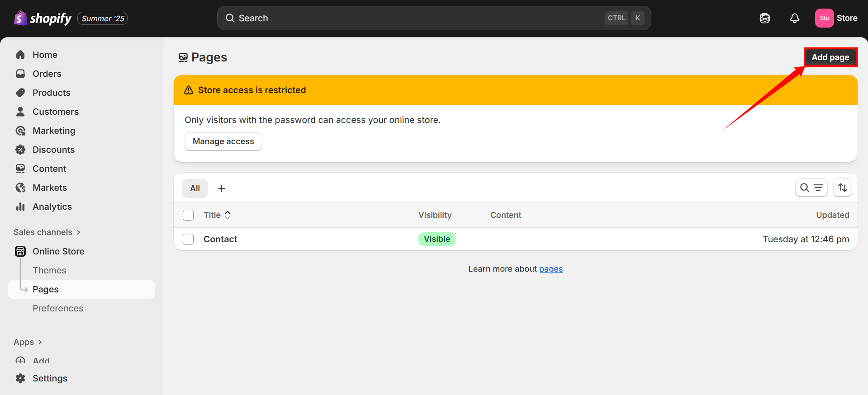The width and height of the screenshot is (868, 395).
Task: Open the Sidekick assistant icon
Action: (765, 18)
